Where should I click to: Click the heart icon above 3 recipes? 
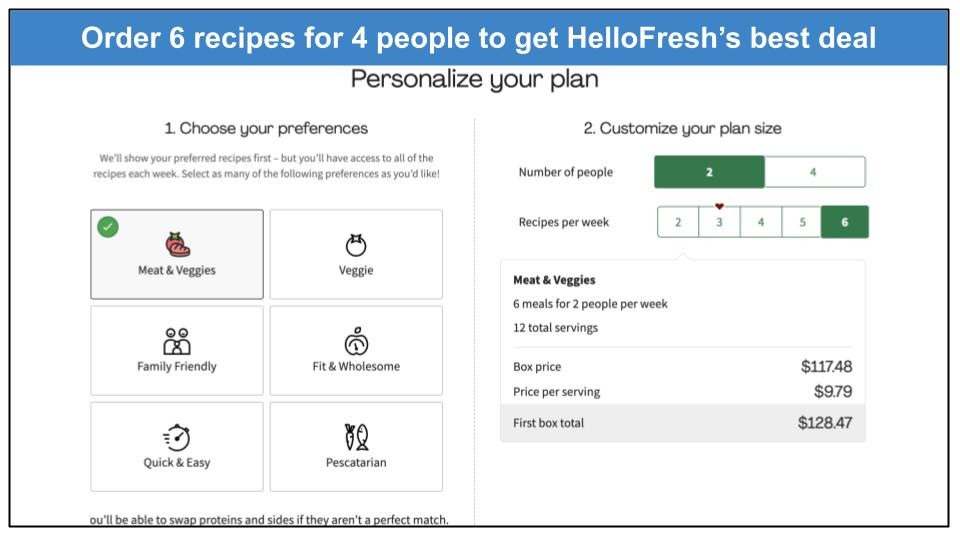[719, 206]
